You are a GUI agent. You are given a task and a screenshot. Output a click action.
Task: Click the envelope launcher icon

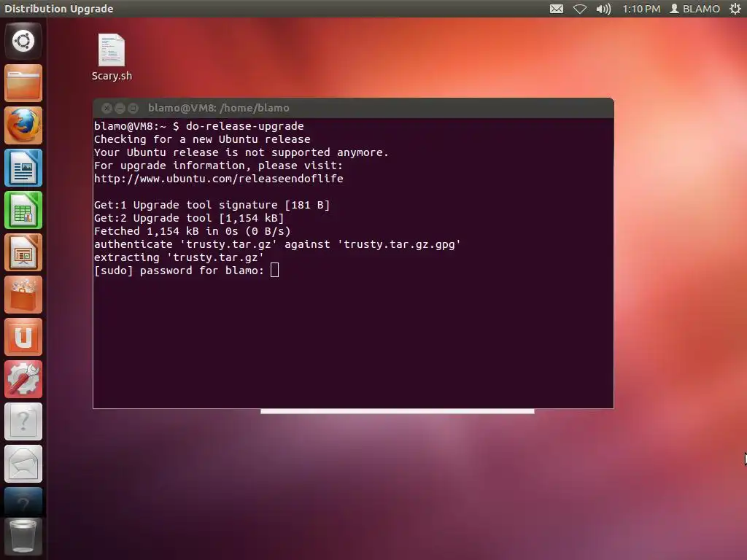coord(23,464)
